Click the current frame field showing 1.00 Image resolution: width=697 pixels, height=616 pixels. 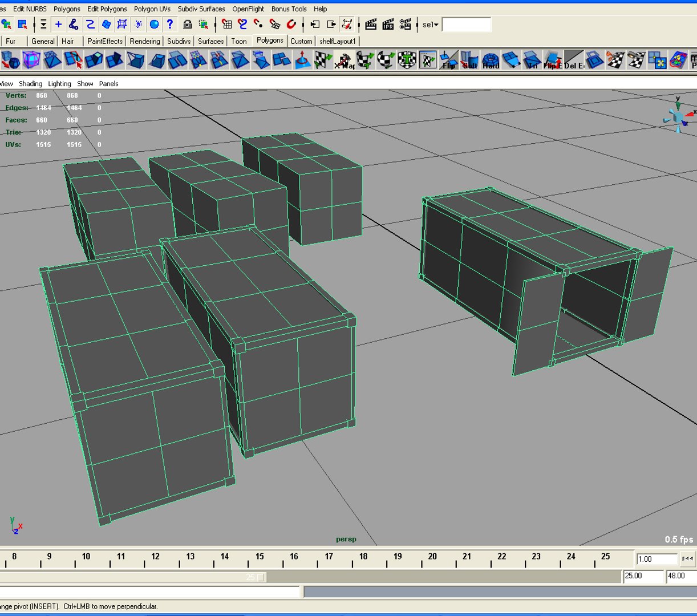click(x=656, y=559)
